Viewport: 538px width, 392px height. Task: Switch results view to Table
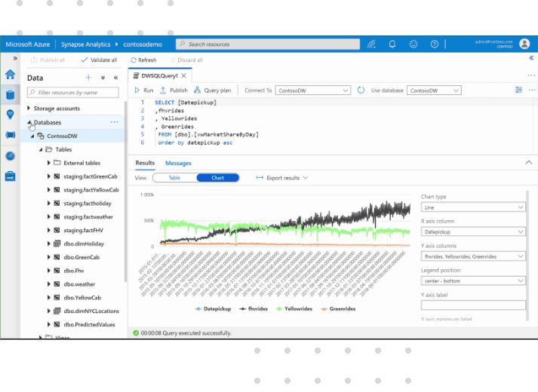click(174, 178)
